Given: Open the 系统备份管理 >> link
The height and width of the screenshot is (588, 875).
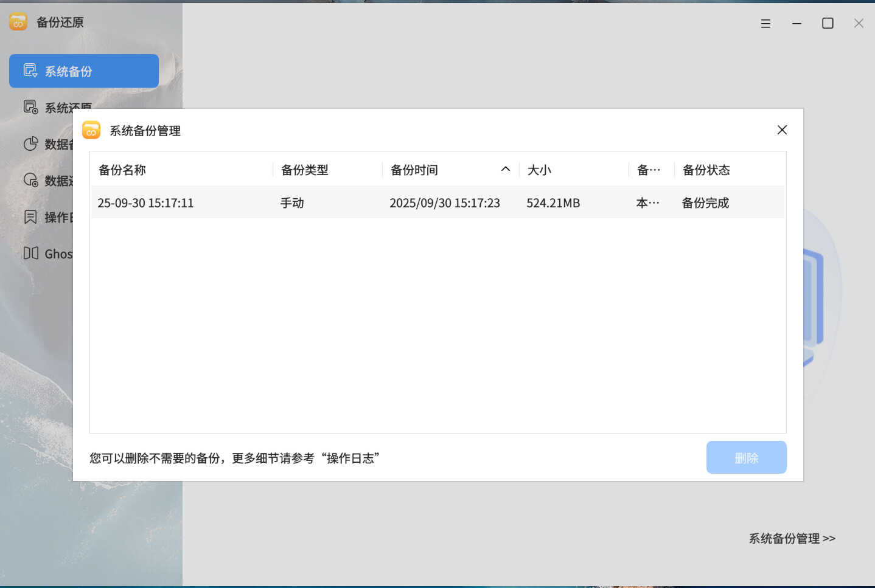Looking at the screenshot, I should tap(792, 539).
